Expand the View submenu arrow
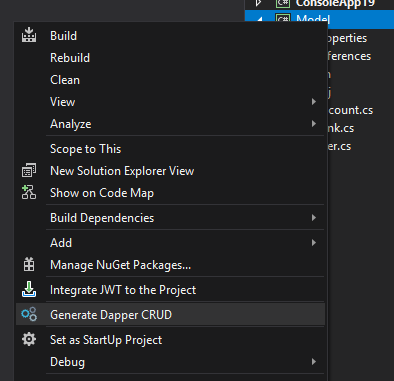Screen dimensions: 394x381 coord(314,102)
